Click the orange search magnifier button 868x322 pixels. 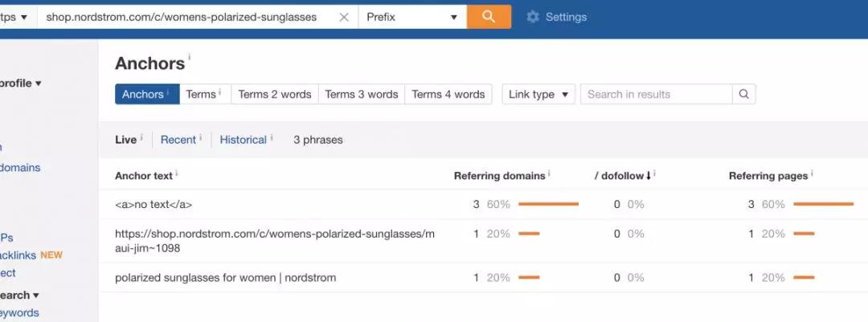tap(489, 16)
